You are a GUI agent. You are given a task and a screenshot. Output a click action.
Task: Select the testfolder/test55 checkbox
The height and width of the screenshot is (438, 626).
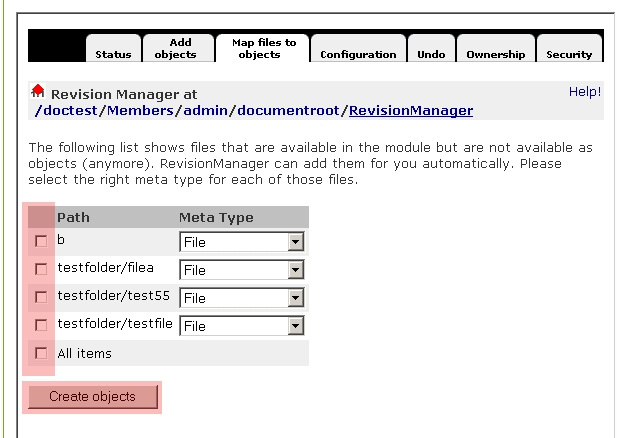click(x=41, y=297)
